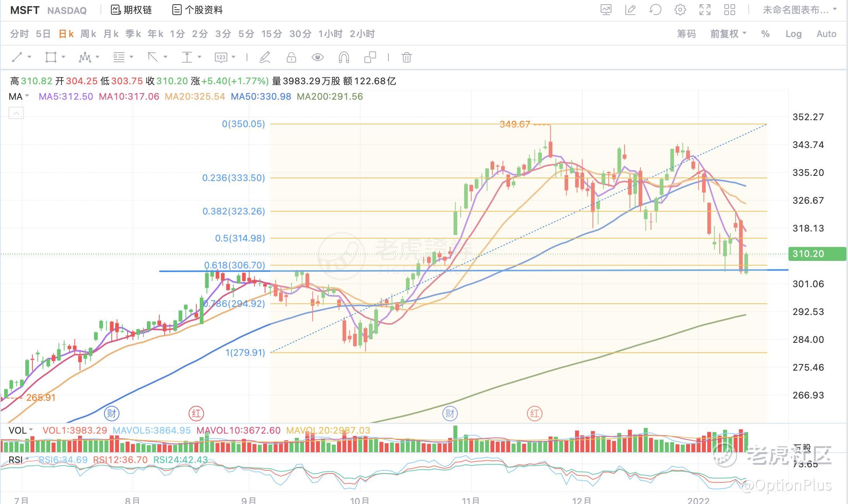Delete drawings with the trash icon

[x=406, y=58]
